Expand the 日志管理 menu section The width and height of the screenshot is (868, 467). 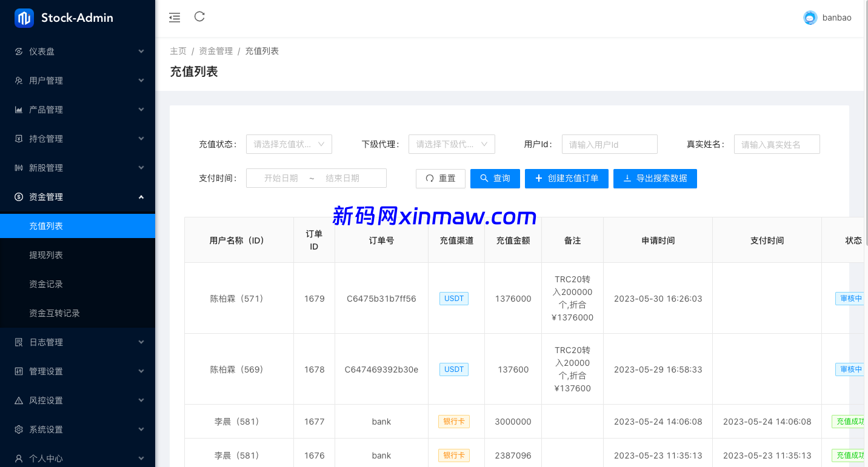click(78, 342)
